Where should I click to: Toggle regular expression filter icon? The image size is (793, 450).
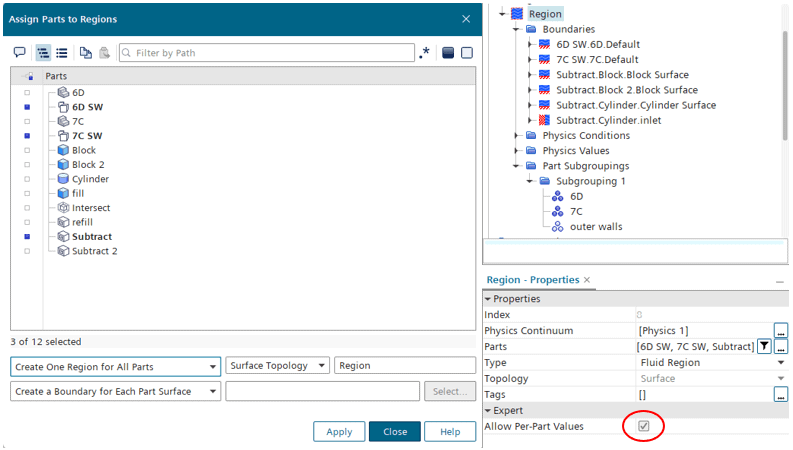pos(424,52)
